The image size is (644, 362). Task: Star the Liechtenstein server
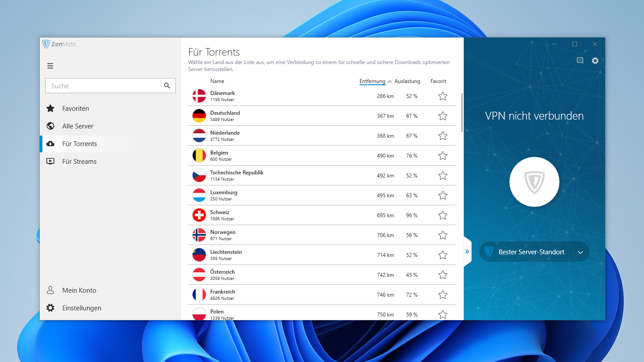tap(443, 255)
